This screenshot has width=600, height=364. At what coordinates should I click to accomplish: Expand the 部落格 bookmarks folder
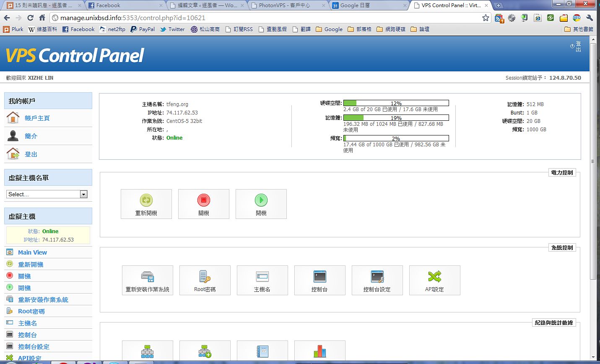[x=360, y=29]
